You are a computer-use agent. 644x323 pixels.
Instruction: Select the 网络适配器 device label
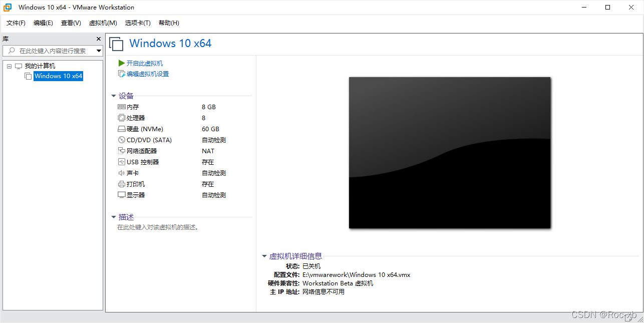pos(142,151)
